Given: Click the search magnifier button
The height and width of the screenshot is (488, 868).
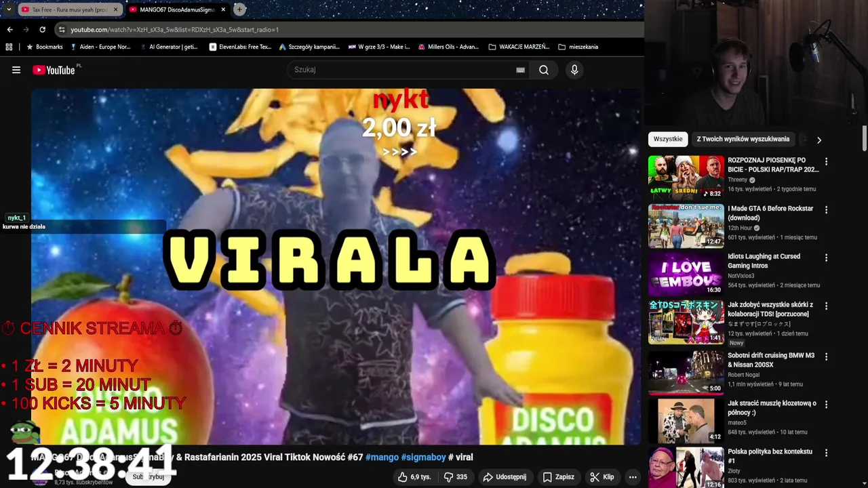Looking at the screenshot, I should point(544,70).
